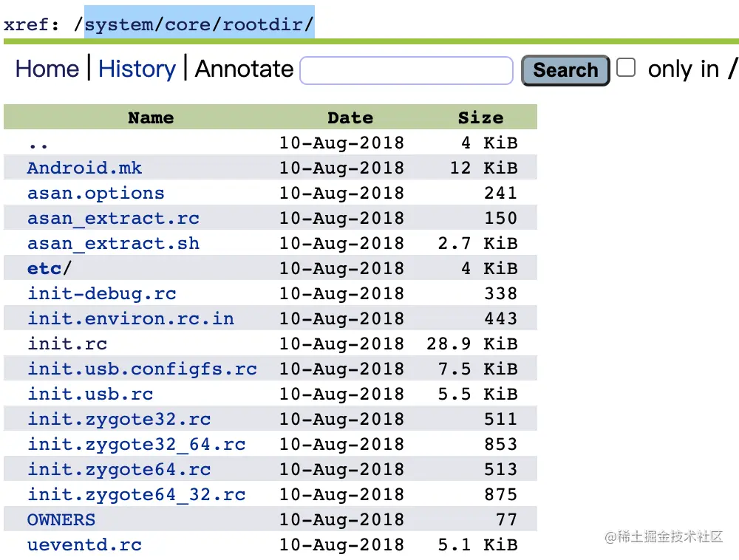Open the init.rc file
Image resolution: width=739 pixels, height=560 pixels.
(67, 344)
